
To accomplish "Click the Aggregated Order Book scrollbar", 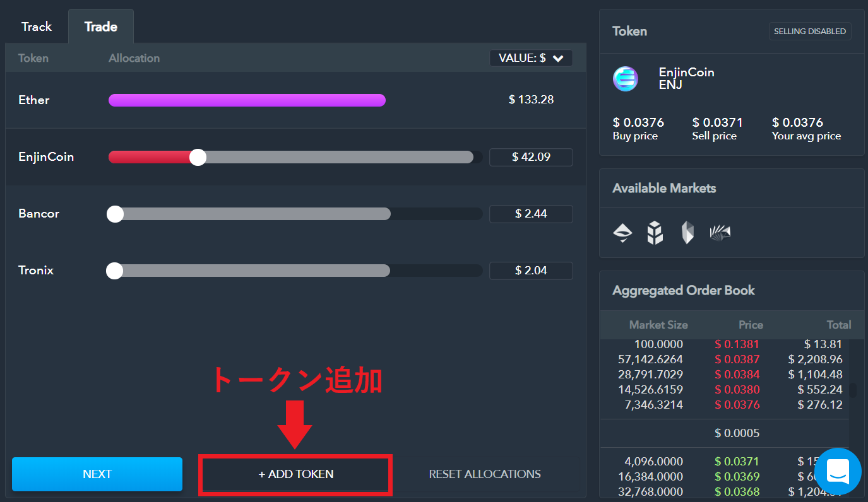I will (853, 390).
